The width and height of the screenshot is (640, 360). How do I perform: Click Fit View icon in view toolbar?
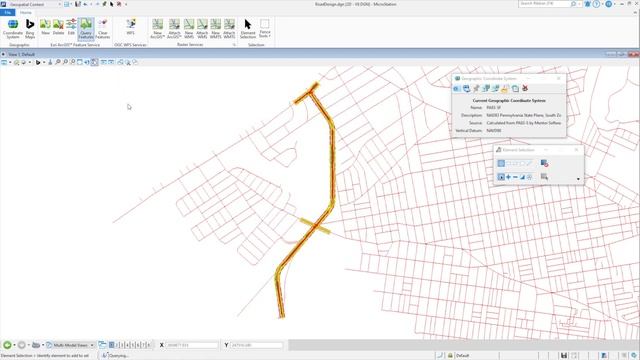pos(80,62)
